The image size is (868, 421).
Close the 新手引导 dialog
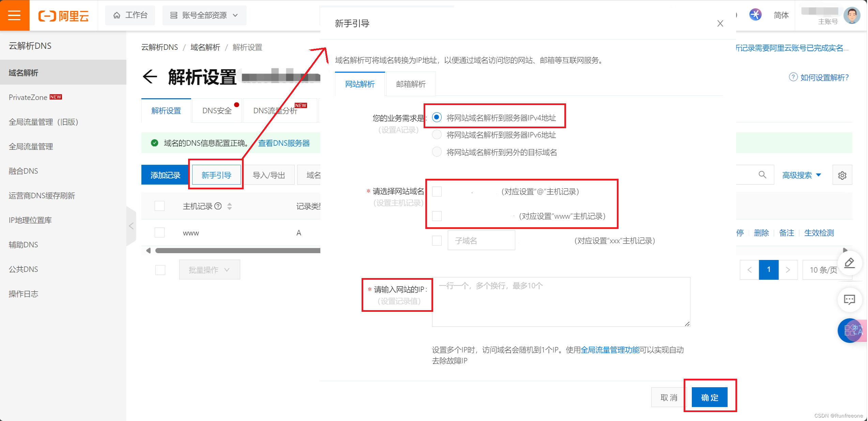720,24
